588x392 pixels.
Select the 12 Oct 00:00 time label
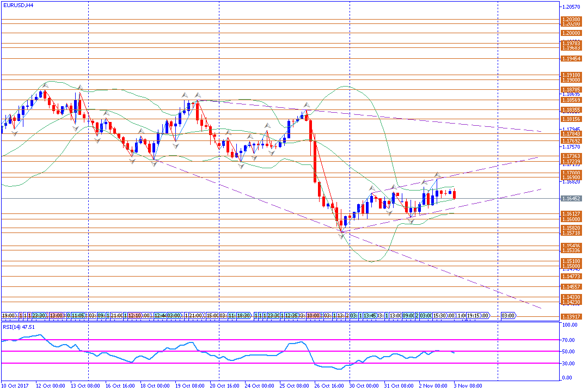click(50, 385)
